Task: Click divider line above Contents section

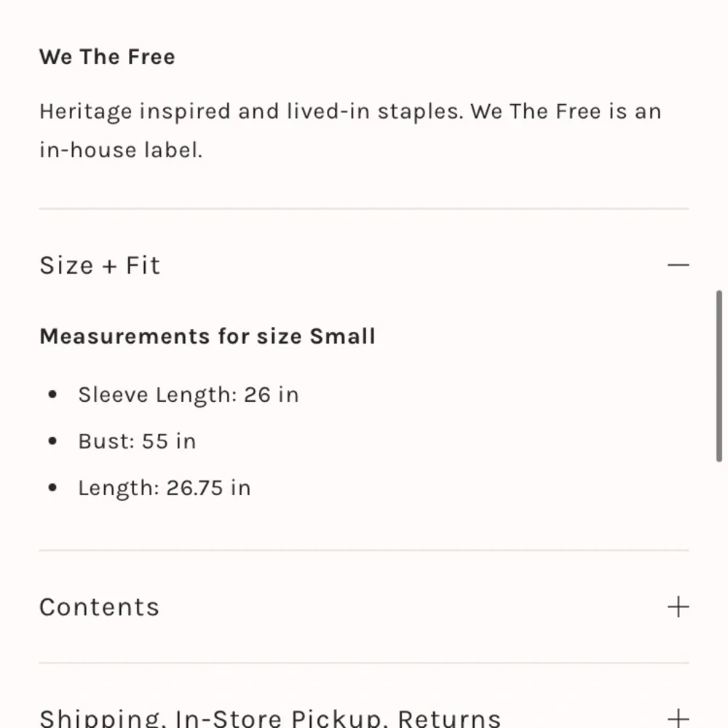Action: point(364,550)
